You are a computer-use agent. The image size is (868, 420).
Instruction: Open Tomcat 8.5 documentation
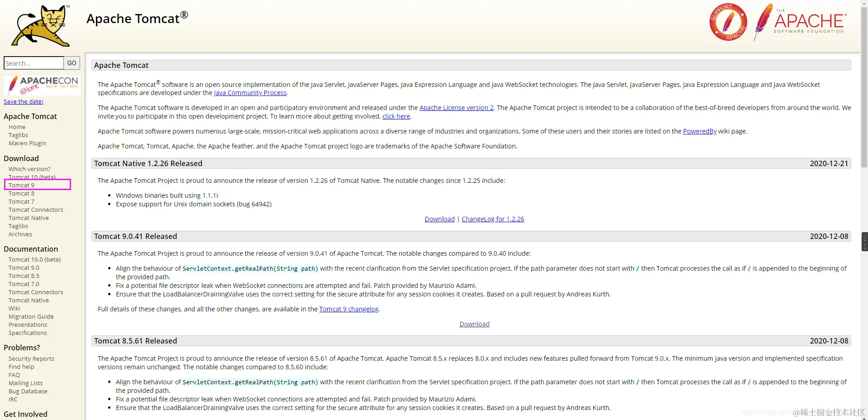point(24,276)
